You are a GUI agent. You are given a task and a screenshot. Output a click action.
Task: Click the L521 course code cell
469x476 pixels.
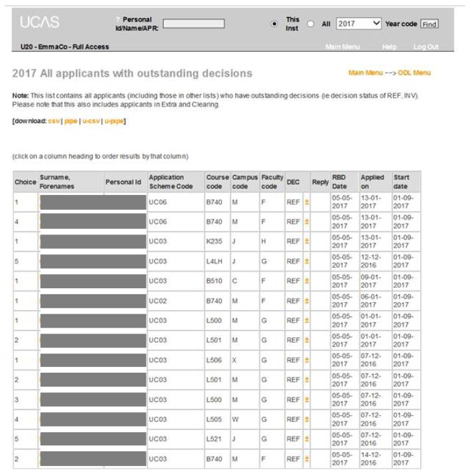tap(214, 439)
